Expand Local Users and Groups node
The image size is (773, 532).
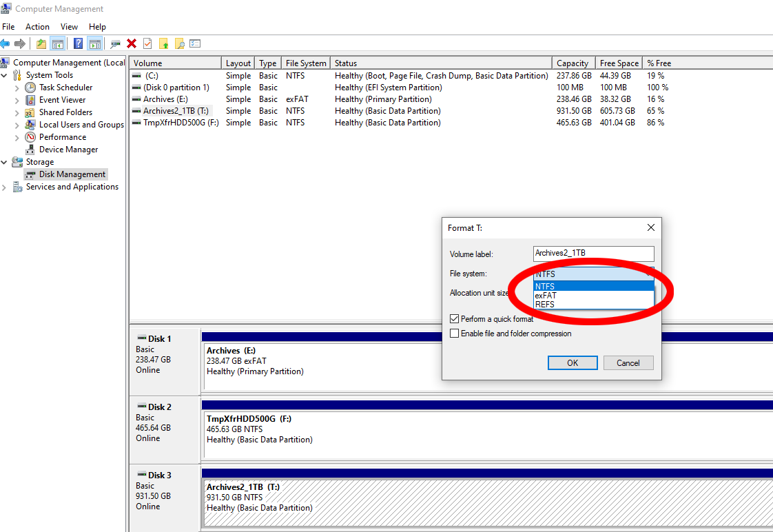point(17,125)
